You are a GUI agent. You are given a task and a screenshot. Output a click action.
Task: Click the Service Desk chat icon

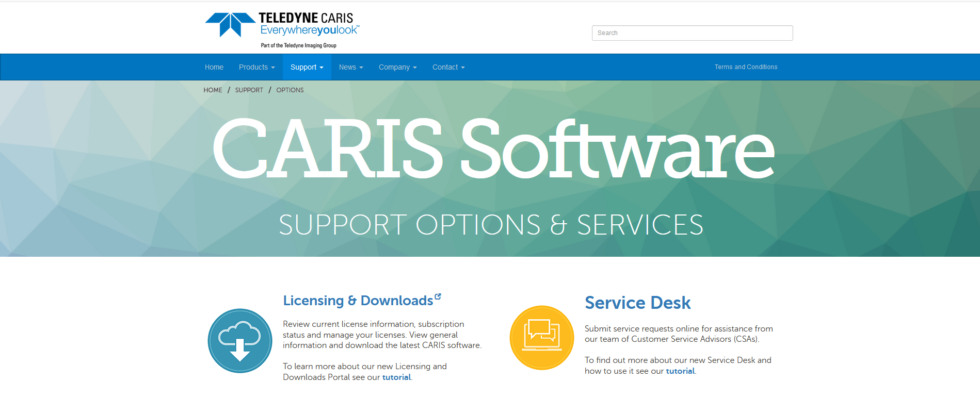point(542,338)
